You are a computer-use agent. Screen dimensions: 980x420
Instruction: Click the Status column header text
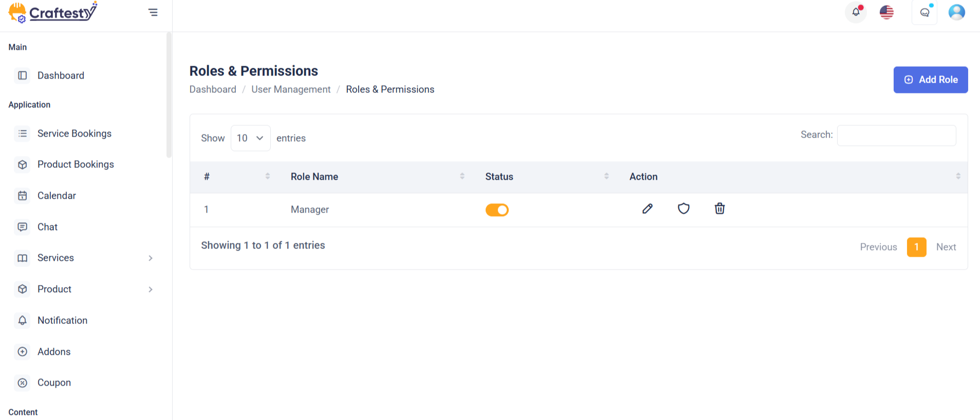[x=500, y=177]
